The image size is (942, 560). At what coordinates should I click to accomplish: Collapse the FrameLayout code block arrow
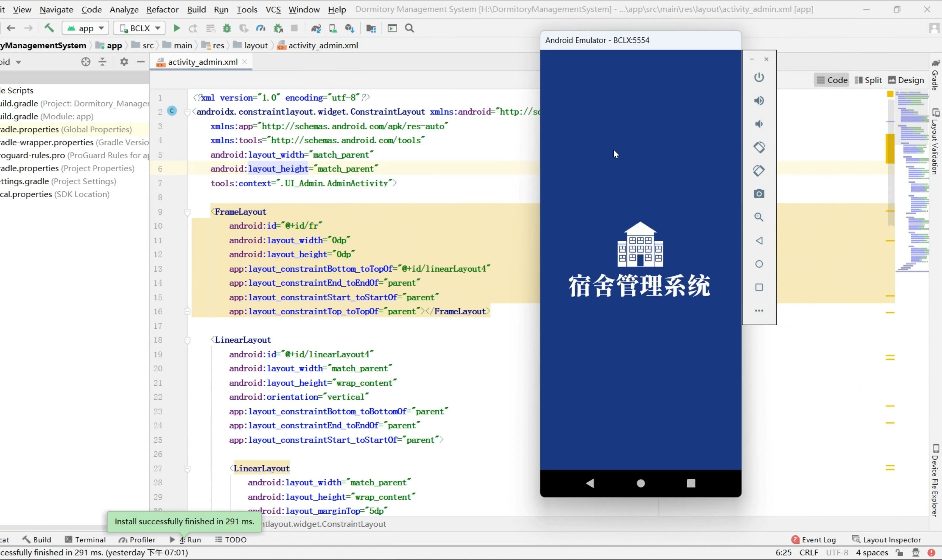coord(188,212)
